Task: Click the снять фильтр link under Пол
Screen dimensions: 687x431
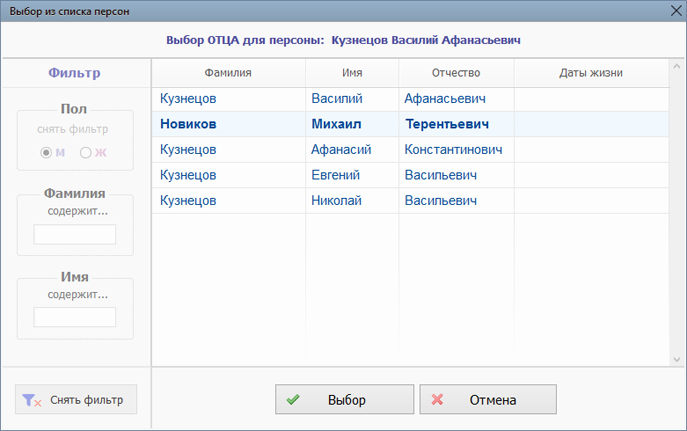Action: (73, 129)
